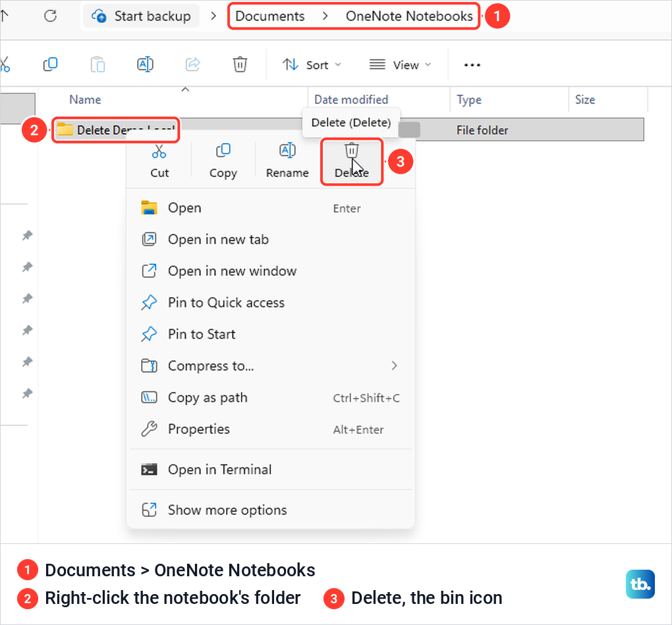Click Copy in the context menu
This screenshot has height=625, width=672.
[223, 161]
